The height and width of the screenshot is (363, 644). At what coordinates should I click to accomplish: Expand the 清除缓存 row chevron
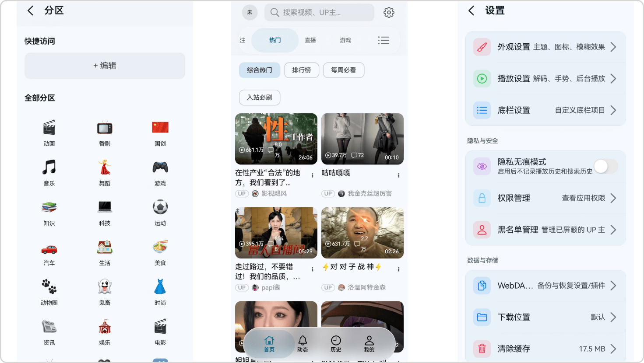613,349
